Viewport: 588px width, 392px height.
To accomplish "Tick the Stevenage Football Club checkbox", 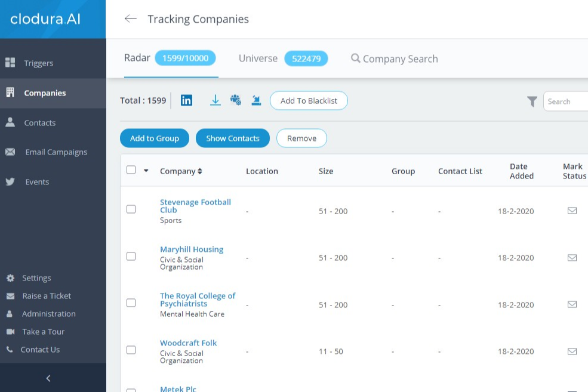I will 131,209.
